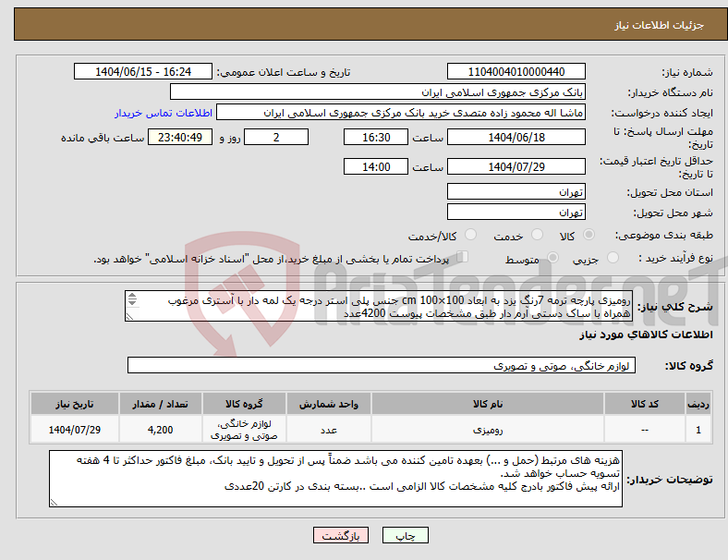Screen dimensions: 728x560
Task: Click the remaining days field showing 2
Action: pos(276,138)
